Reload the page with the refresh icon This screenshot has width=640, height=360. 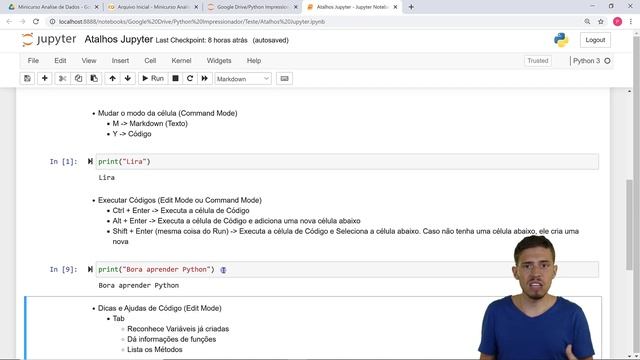pos(36,22)
